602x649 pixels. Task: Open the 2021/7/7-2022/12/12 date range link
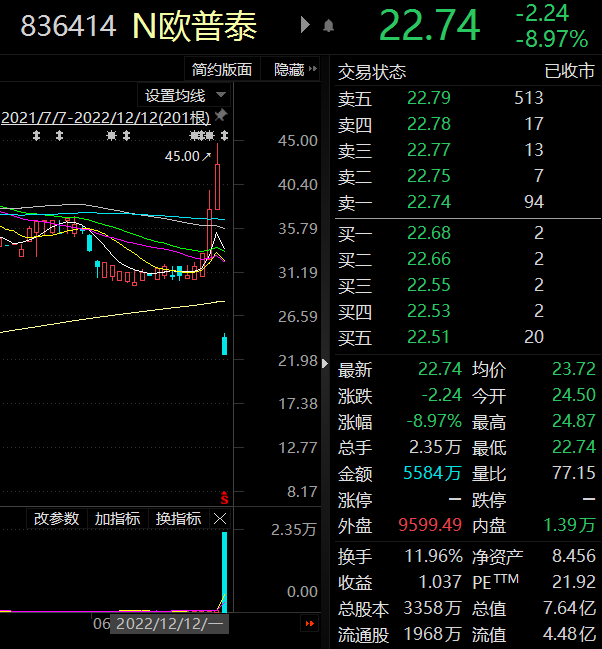[x=106, y=118]
